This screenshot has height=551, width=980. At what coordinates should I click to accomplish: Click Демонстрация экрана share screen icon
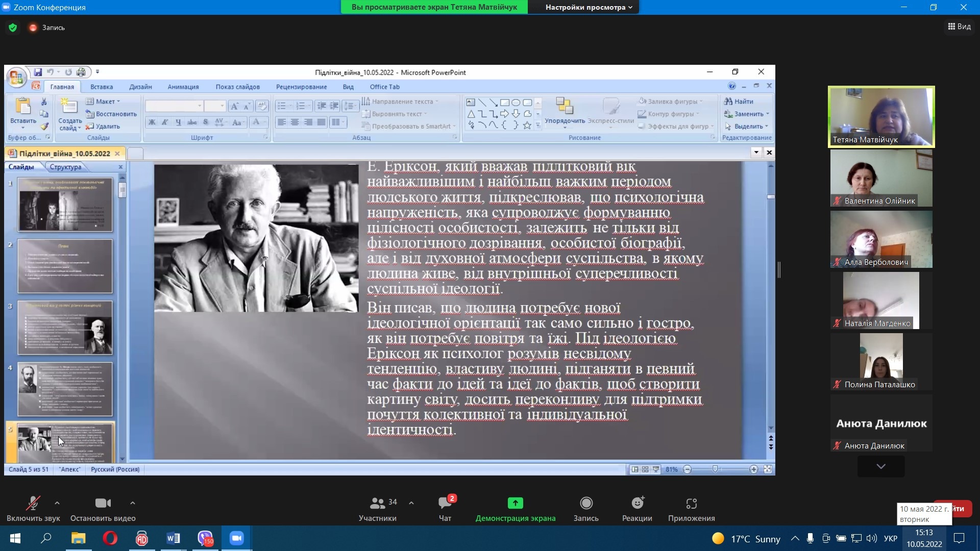pyautogui.click(x=515, y=503)
